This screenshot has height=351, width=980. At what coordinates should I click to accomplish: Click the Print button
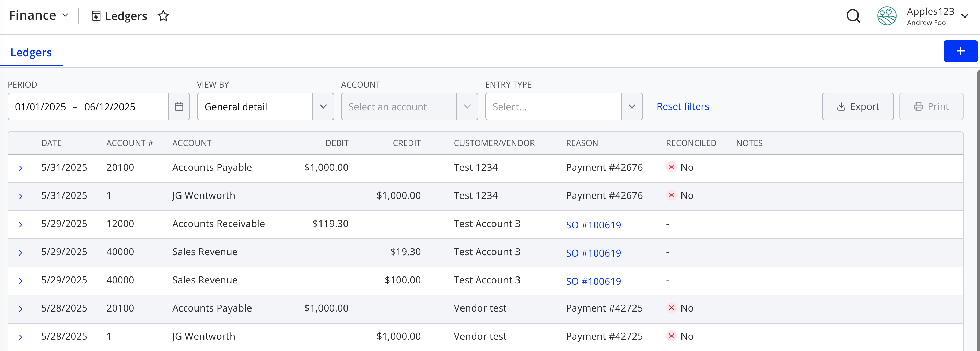click(931, 106)
